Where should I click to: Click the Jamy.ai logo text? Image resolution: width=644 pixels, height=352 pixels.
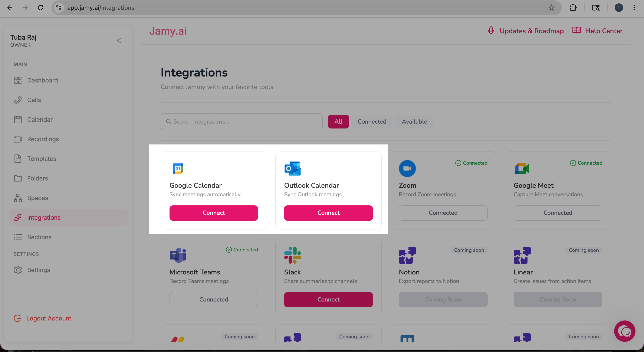click(168, 31)
